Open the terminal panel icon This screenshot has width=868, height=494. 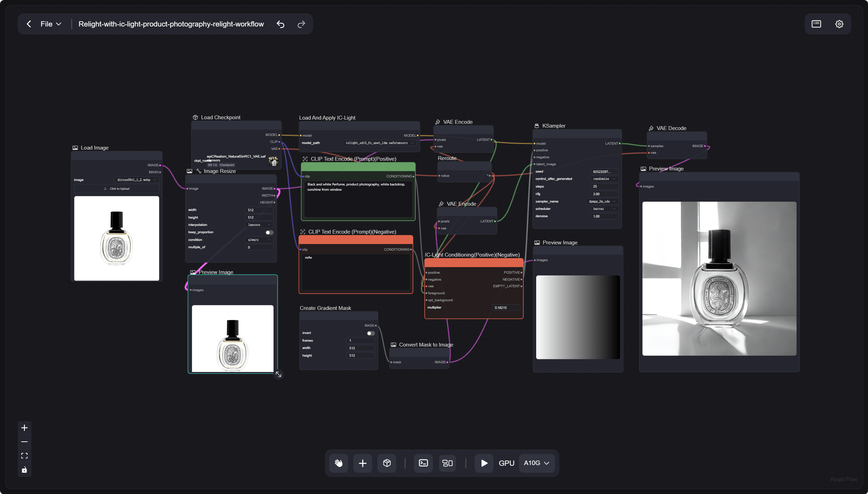(x=423, y=463)
